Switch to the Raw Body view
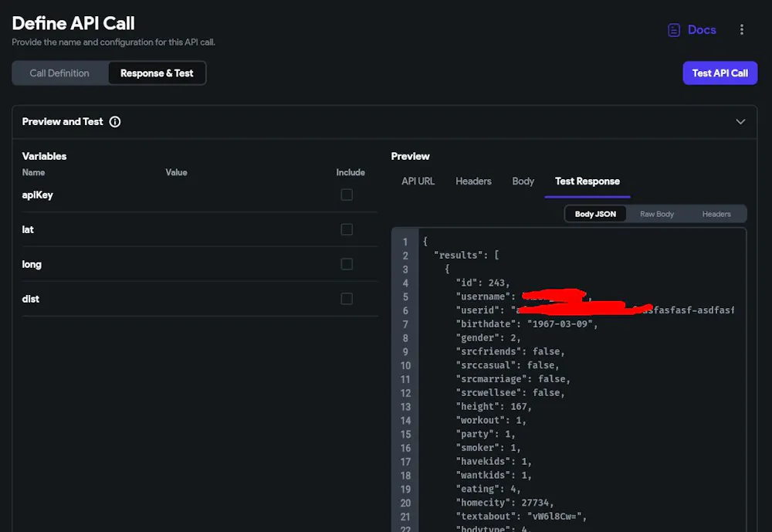 (657, 214)
